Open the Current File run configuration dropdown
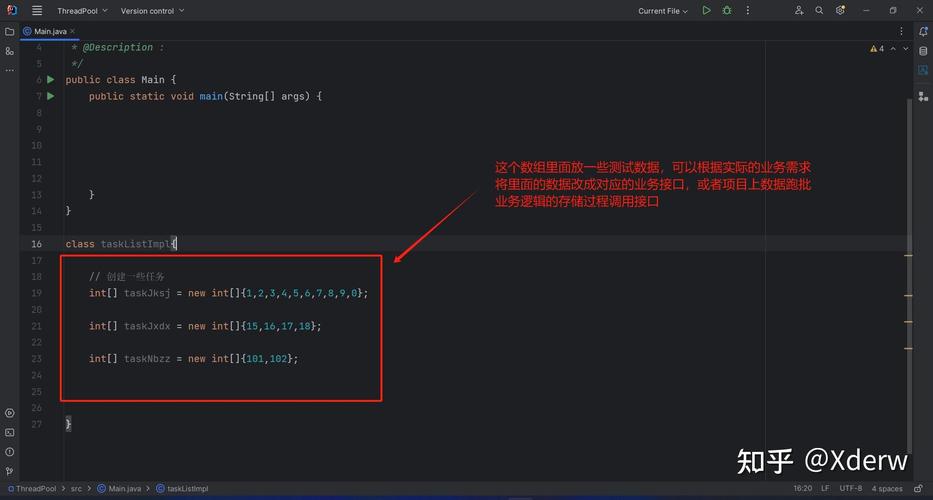 click(663, 11)
